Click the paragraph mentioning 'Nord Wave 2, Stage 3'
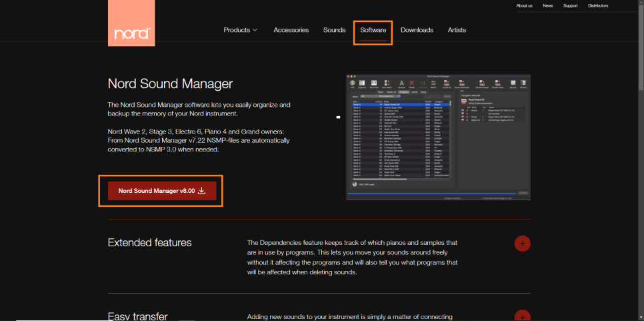The height and width of the screenshot is (321, 644). pos(199,141)
